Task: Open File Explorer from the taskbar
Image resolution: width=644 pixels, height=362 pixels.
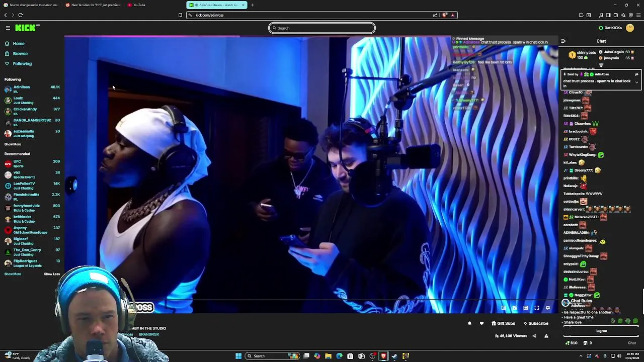Action: 328,356
